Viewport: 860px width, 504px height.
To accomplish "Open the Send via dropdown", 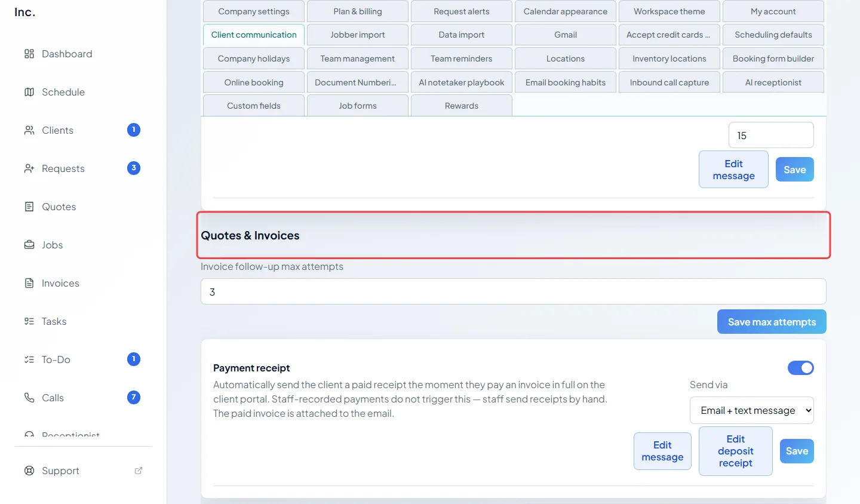I will click(x=752, y=410).
